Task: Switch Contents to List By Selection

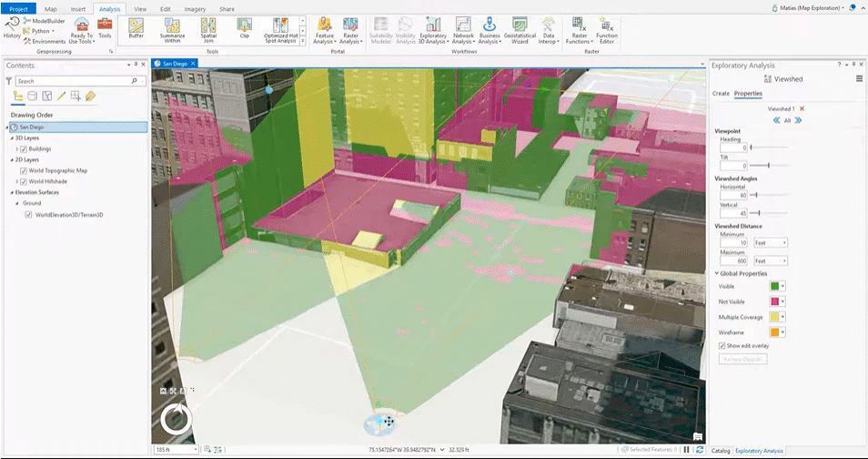Action: pyautogui.click(x=47, y=97)
